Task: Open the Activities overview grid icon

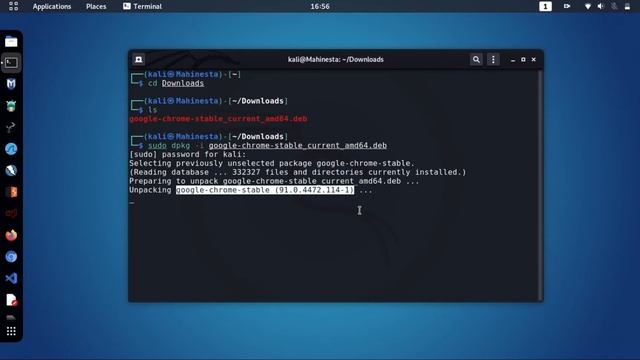Action: [x=13, y=6]
